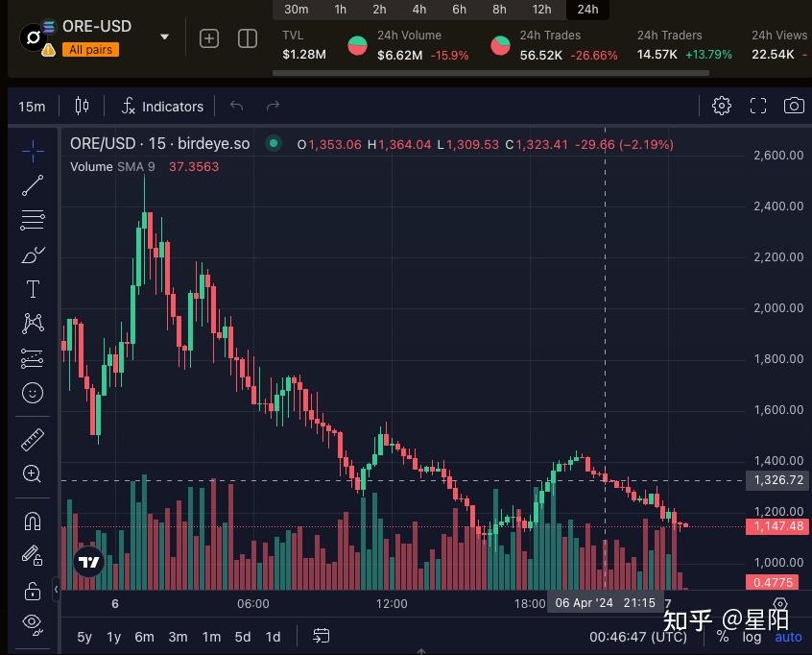Switch to the split-screen layout
This screenshot has height=655, width=812.
pos(248,38)
